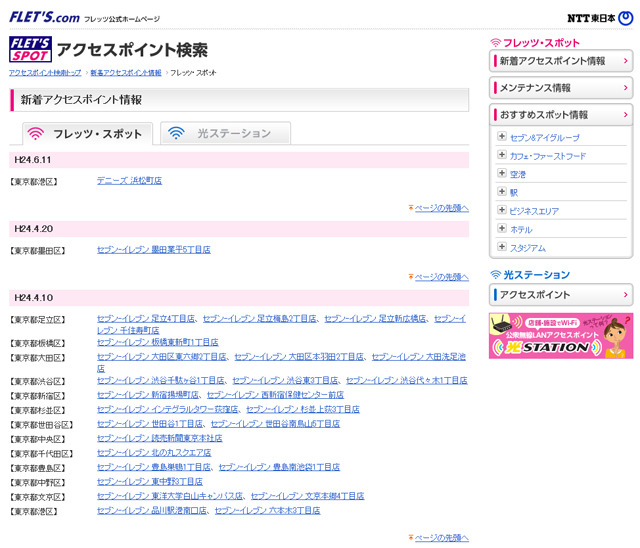Click the アクセスポイント button under 光ステーション
Screen dimensions: 640x548
pyautogui.click(x=561, y=295)
